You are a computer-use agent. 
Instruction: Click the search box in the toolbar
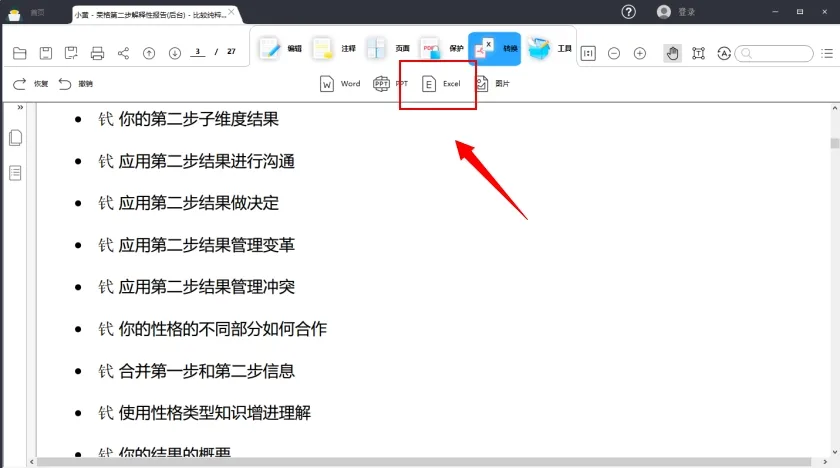point(774,53)
